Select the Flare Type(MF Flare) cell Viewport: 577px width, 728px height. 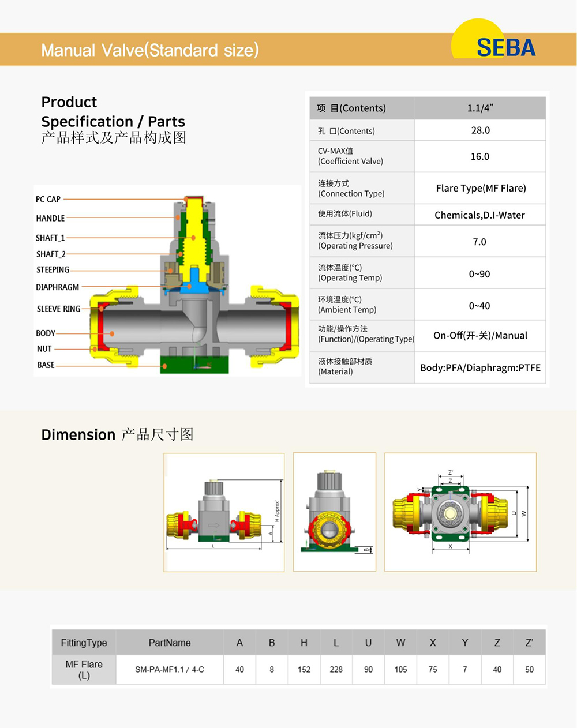pyautogui.click(x=481, y=188)
